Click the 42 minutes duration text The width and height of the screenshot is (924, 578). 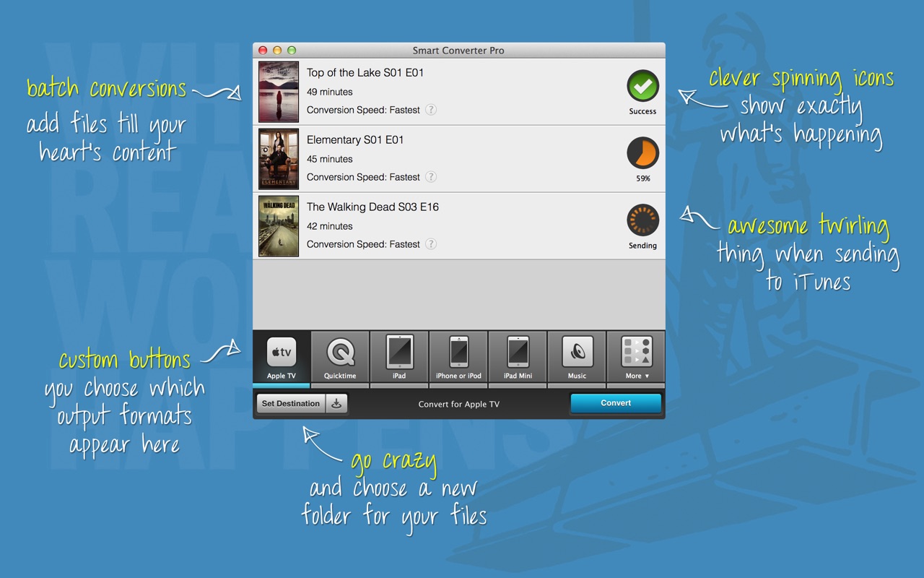point(330,226)
